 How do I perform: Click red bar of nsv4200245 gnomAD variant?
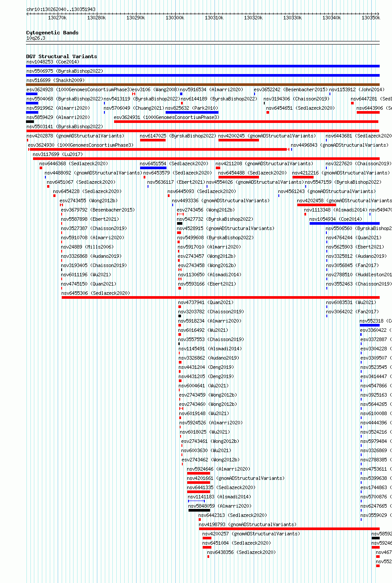239,140
